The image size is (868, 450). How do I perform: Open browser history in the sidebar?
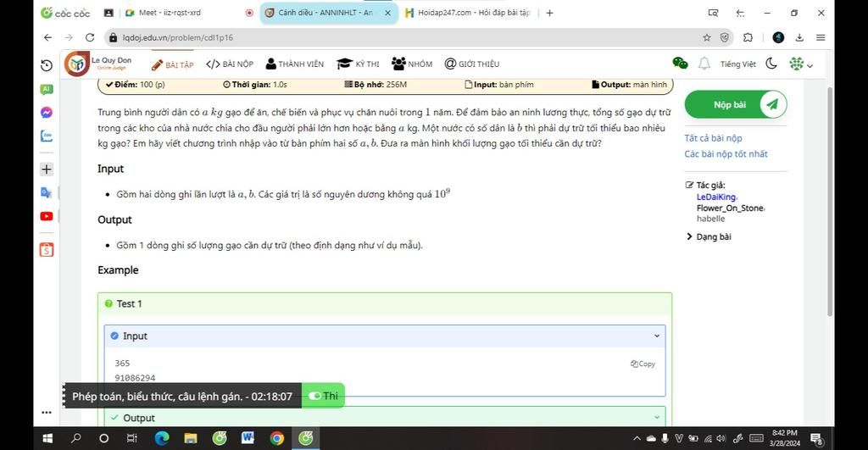(47, 65)
